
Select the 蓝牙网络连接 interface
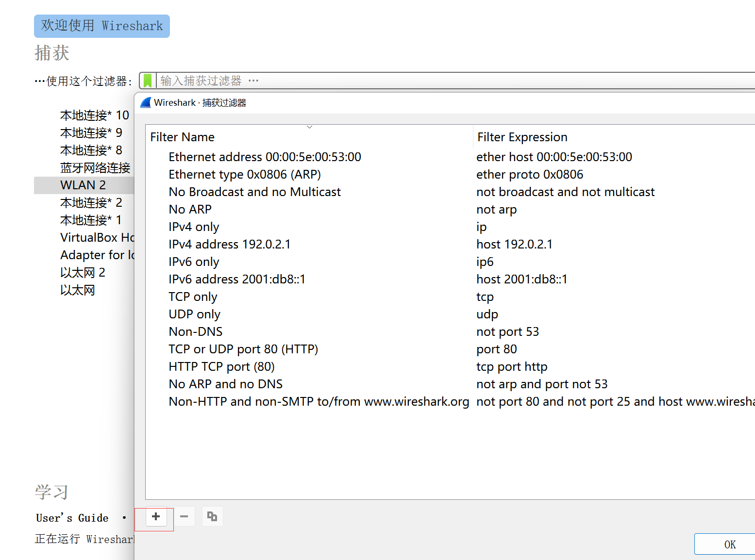coord(95,167)
